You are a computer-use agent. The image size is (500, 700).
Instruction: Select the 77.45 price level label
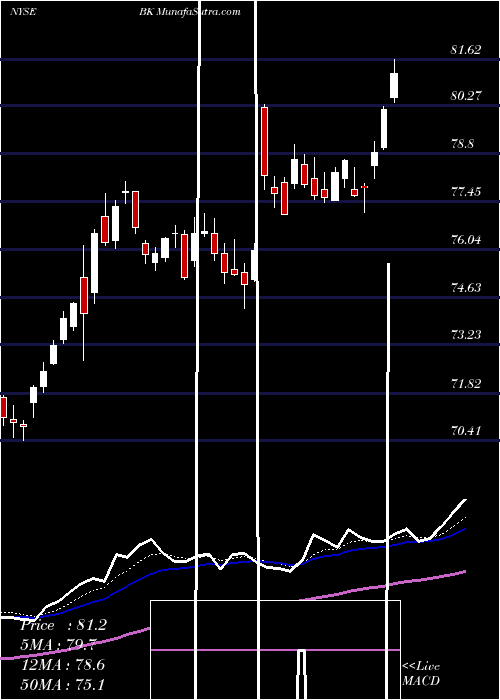(x=466, y=192)
